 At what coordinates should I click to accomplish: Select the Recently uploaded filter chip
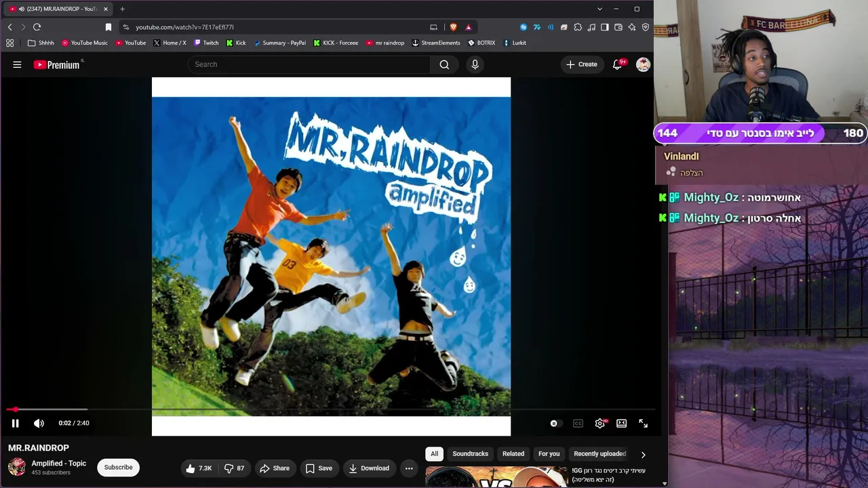599,453
